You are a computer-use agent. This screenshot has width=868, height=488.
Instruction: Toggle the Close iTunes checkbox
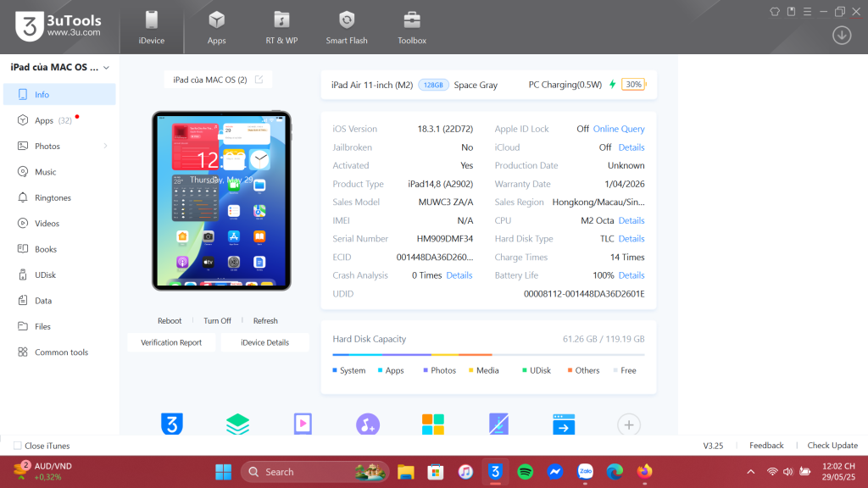(18, 446)
